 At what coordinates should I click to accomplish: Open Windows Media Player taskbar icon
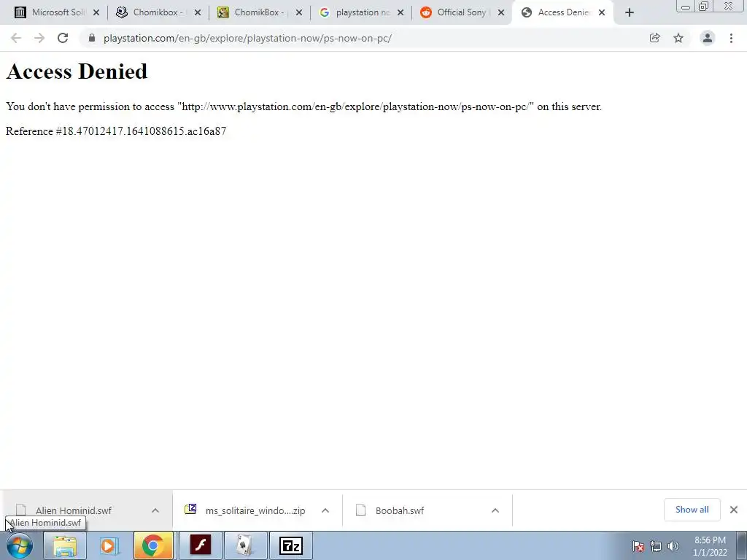point(109,545)
